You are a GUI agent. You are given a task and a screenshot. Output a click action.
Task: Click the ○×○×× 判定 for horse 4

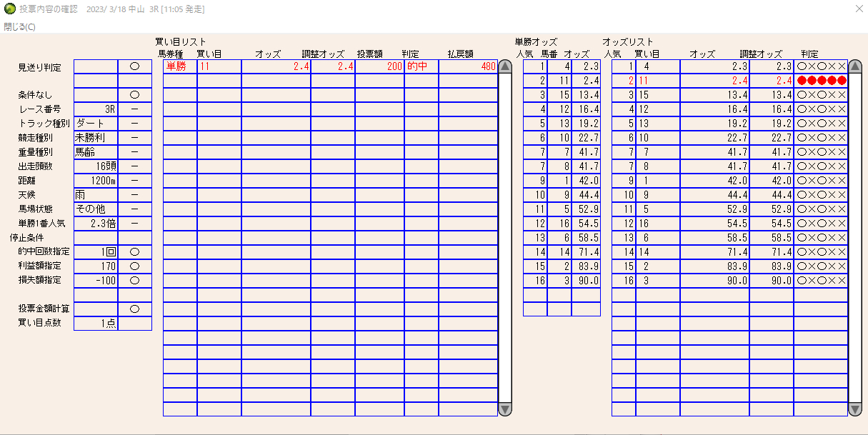pos(821,66)
